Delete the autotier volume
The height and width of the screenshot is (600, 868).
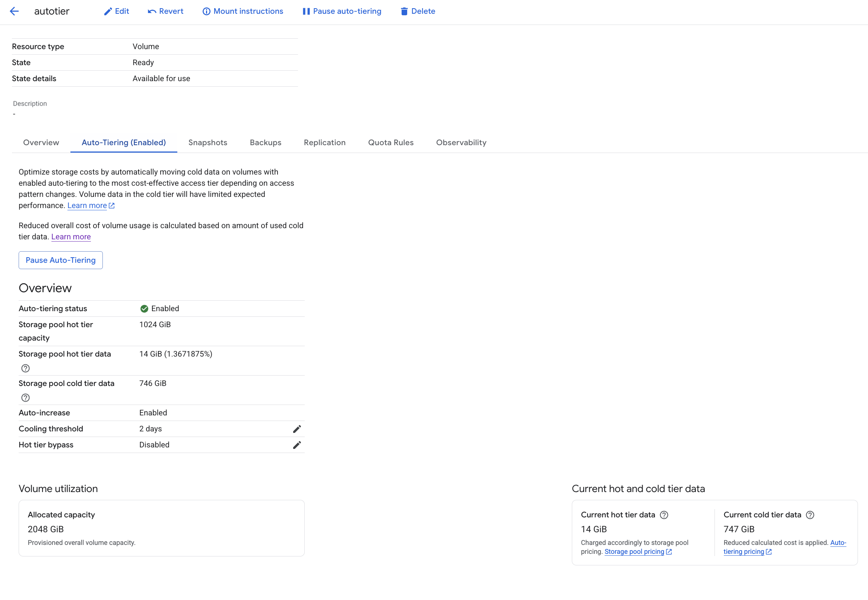click(x=418, y=11)
